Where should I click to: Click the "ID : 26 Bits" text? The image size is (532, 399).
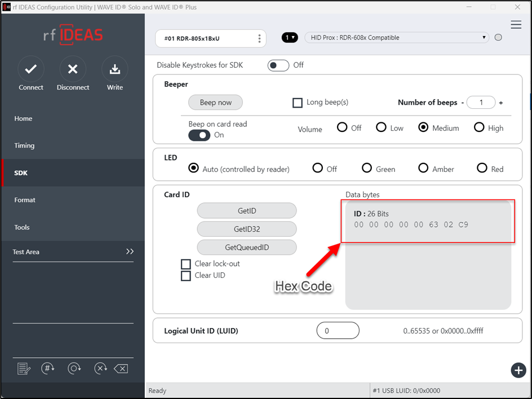click(x=371, y=214)
